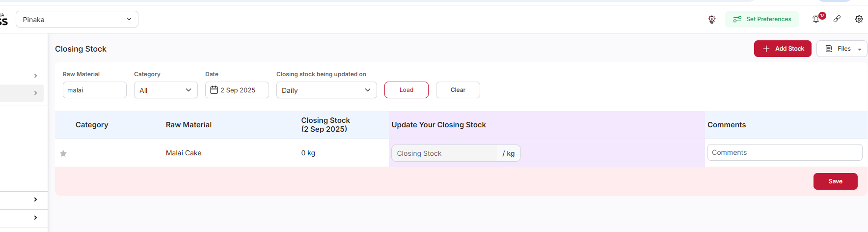
Task: Click the link chain icon
Action: pos(837,19)
